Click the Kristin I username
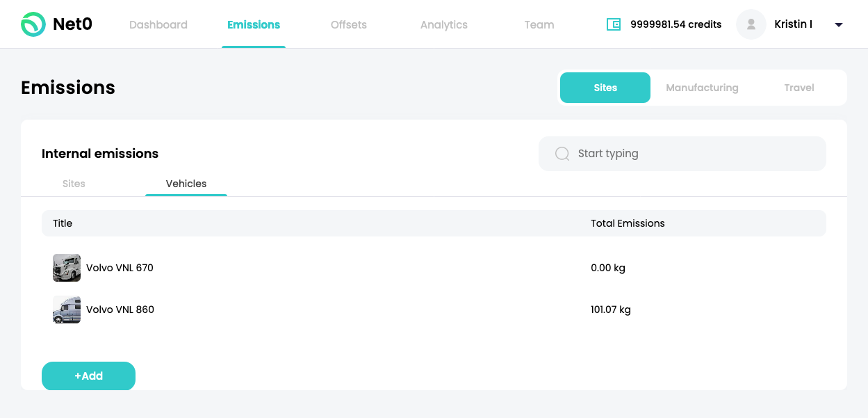 tap(793, 24)
